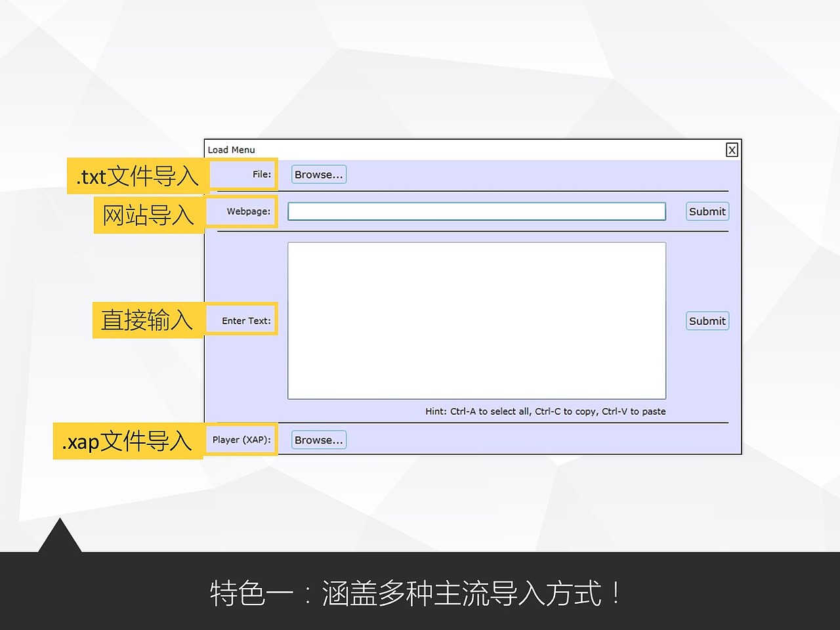Click the 'Webpage:' field label
840x630 pixels.
coord(249,211)
